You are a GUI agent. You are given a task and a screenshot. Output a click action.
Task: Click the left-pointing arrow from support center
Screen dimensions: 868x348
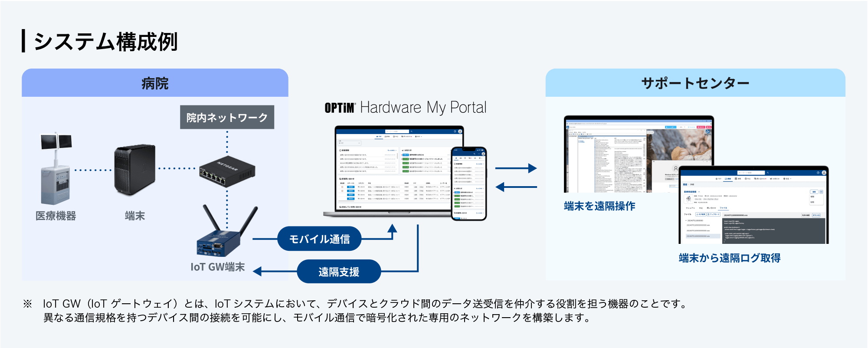click(x=516, y=187)
